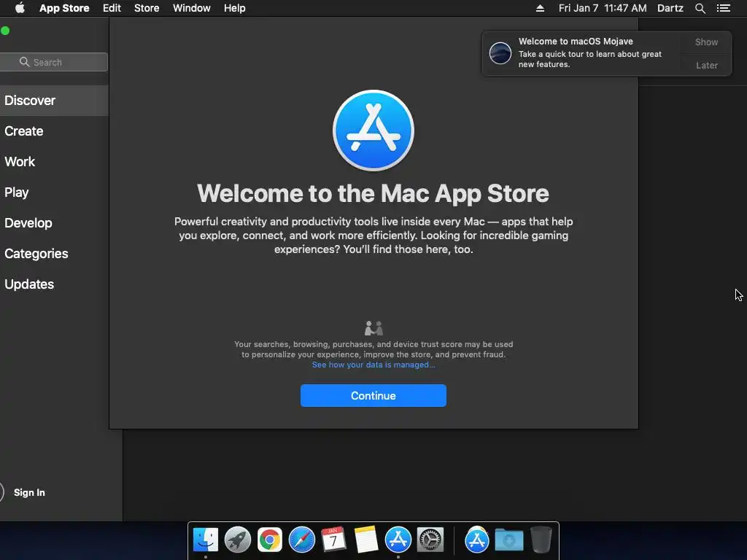The height and width of the screenshot is (560, 747).
Task: Open the App Store menu
Action: 64,8
